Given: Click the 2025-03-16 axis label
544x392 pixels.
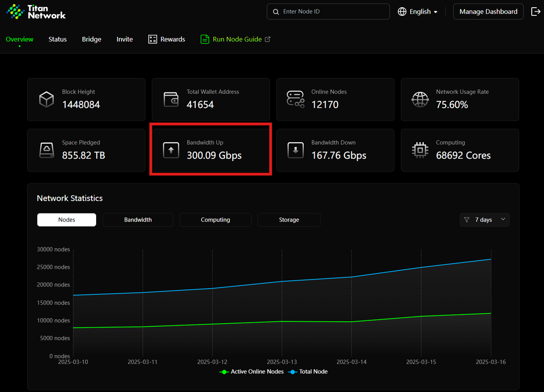Looking at the screenshot, I should pos(491,362).
